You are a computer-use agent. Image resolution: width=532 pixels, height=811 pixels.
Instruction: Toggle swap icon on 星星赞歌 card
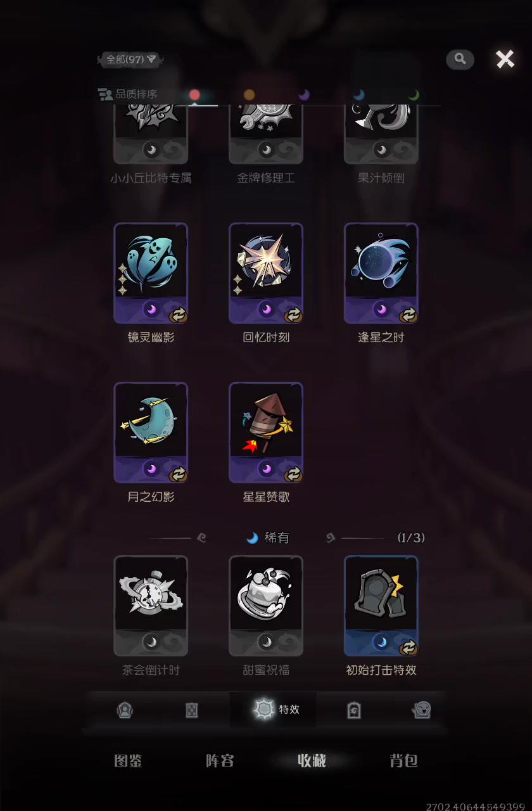[x=293, y=474]
